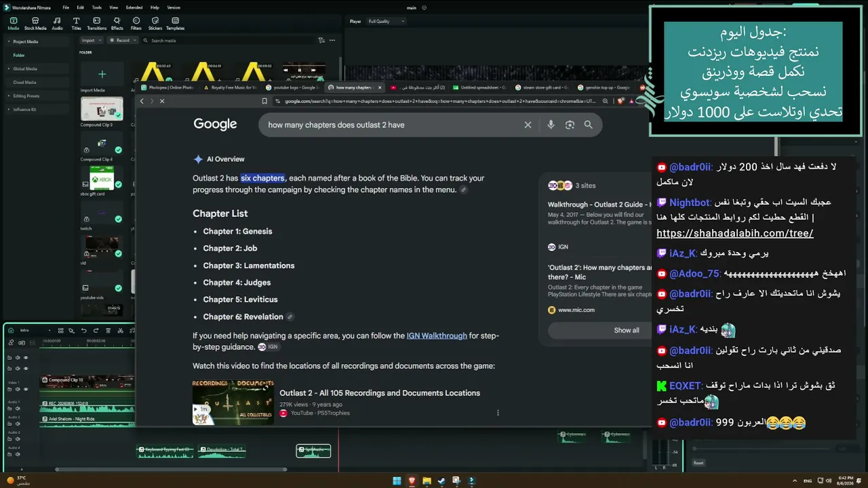Open the media panel more options menu
868x488 pixels.
point(332,41)
